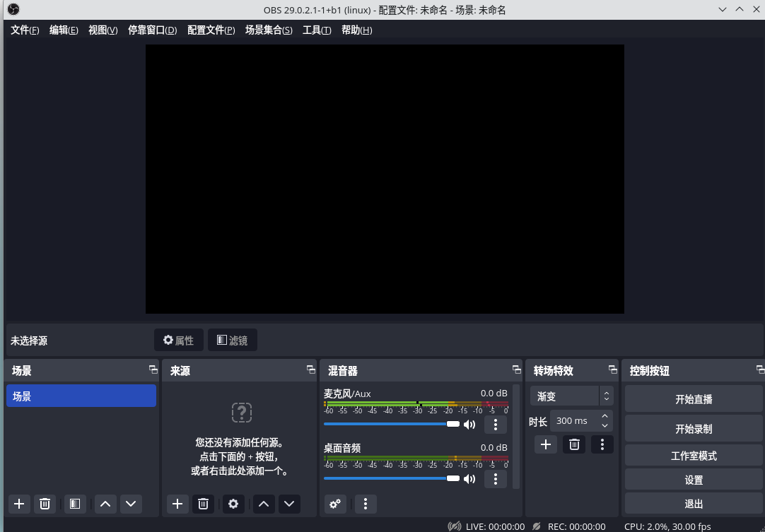Click the recording status icon next to REC

coord(537,526)
